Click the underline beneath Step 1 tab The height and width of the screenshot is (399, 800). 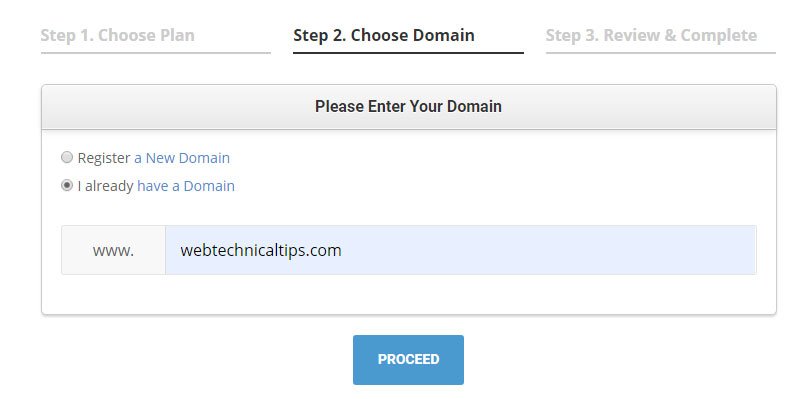[156, 52]
